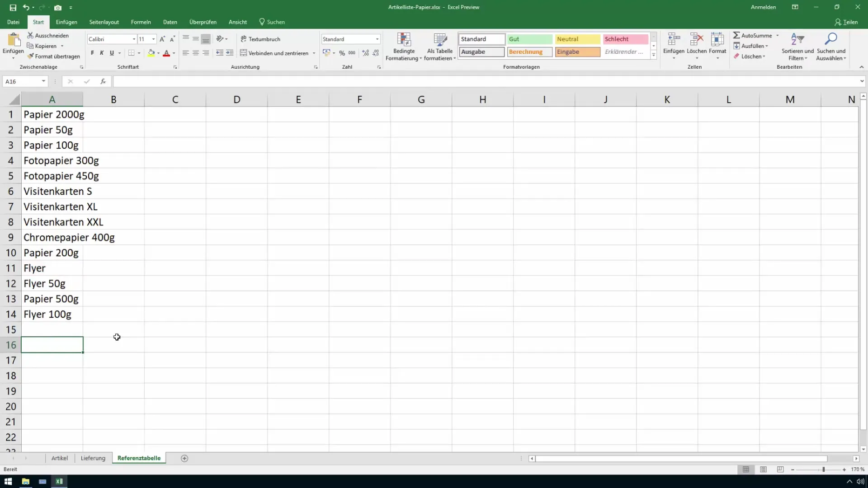
Task: Open Als Tabelle formatieren
Action: coord(440,46)
